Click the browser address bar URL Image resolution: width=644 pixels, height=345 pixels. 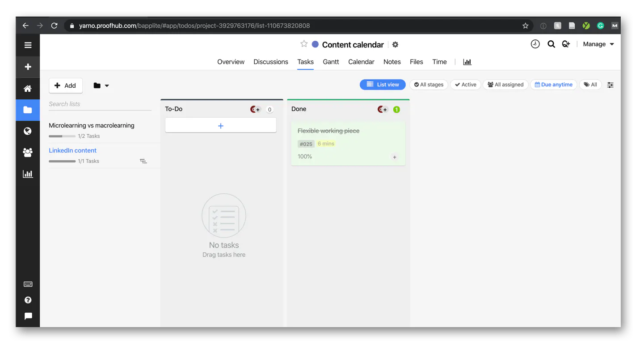pos(194,26)
